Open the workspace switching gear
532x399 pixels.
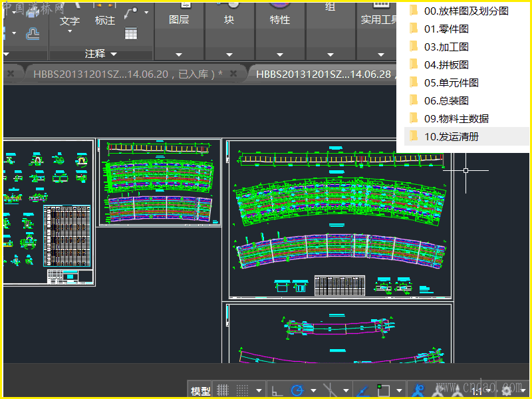pyautogui.click(x=507, y=391)
